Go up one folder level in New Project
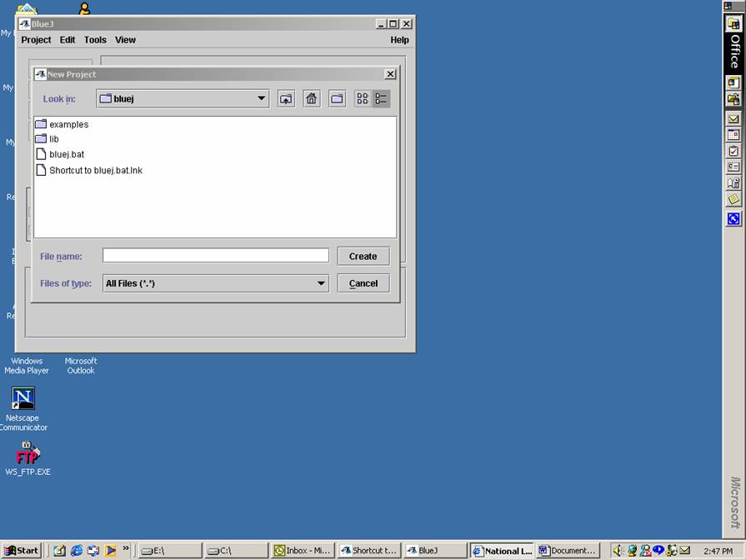This screenshot has width=746, height=560. tap(286, 99)
